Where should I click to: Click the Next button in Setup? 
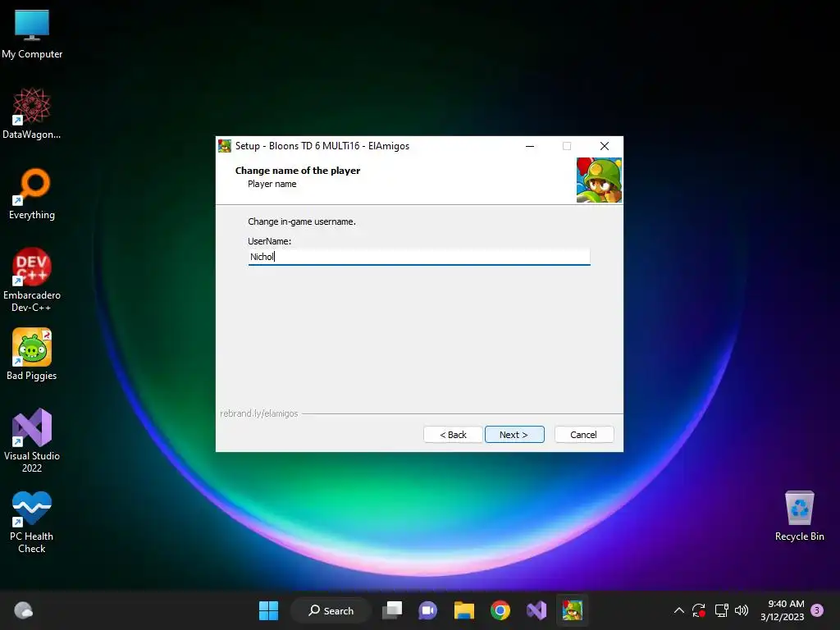[514, 435]
